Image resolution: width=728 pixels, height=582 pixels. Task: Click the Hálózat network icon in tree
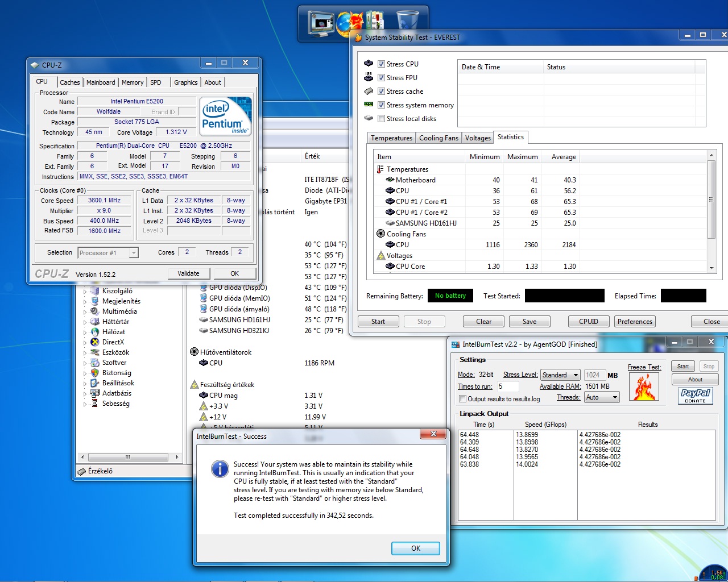click(x=95, y=332)
